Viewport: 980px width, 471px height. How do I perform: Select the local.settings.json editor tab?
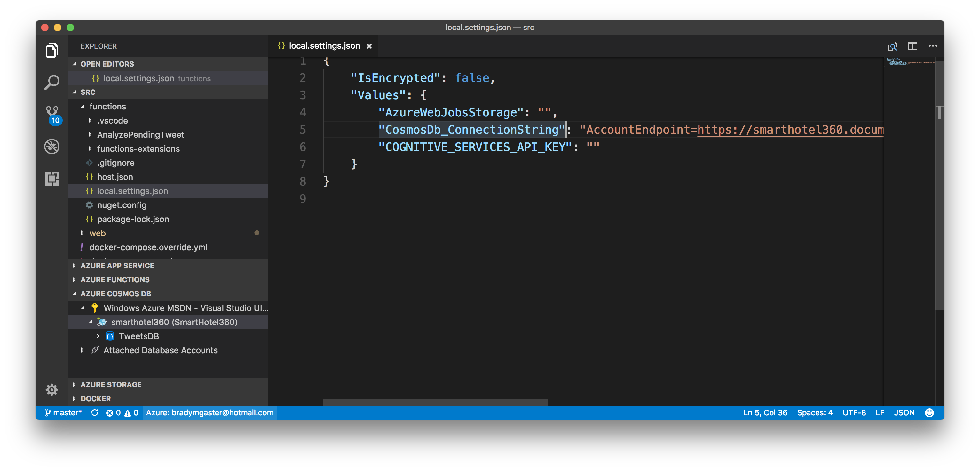click(324, 46)
